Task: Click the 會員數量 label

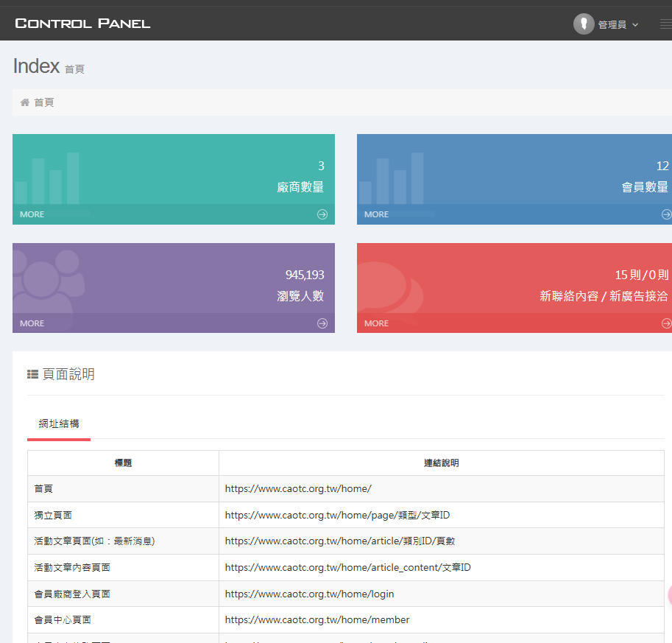Action: [645, 187]
